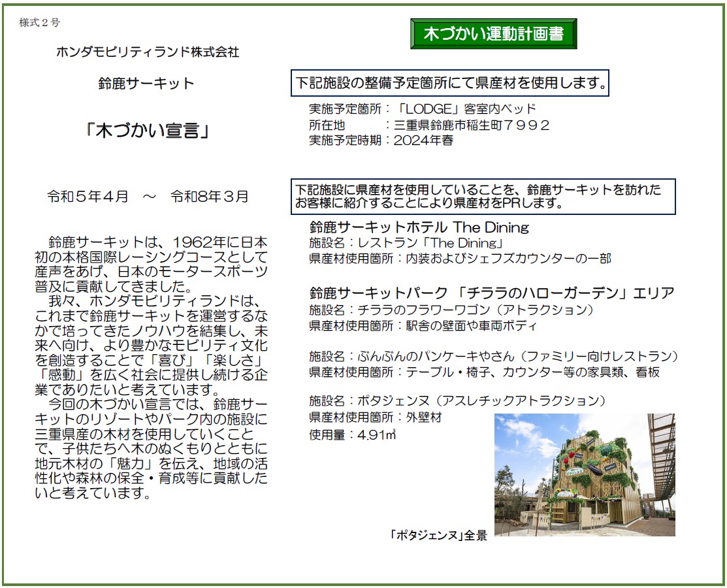Click 施設名：チララのフラワーワゴン（アトラクション）

tap(451, 310)
